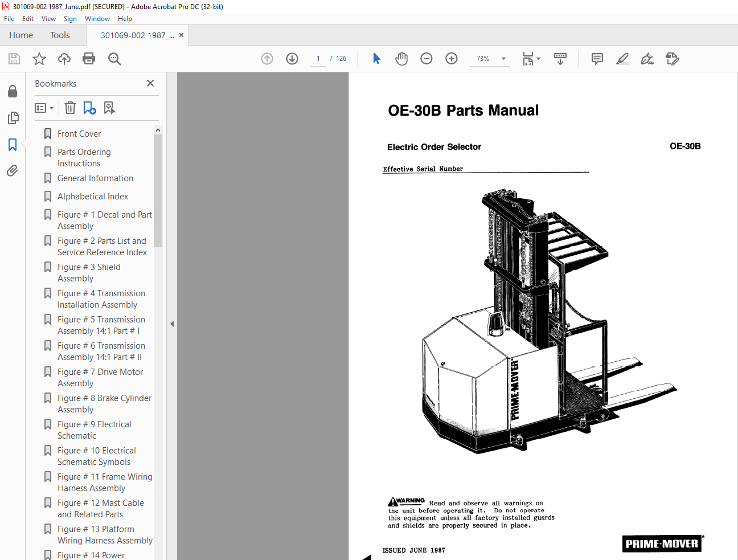This screenshot has height=560, width=738.
Task: Activate the Hand pan tool
Action: coord(401,59)
